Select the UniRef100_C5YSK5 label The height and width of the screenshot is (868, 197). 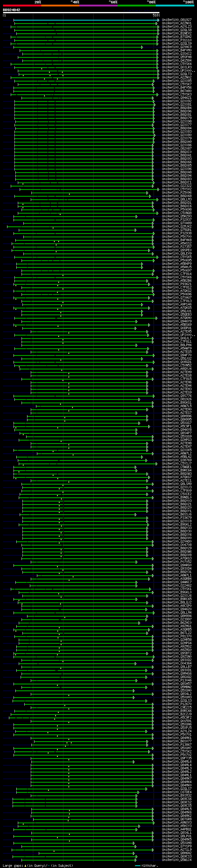[x=177, y=257]
